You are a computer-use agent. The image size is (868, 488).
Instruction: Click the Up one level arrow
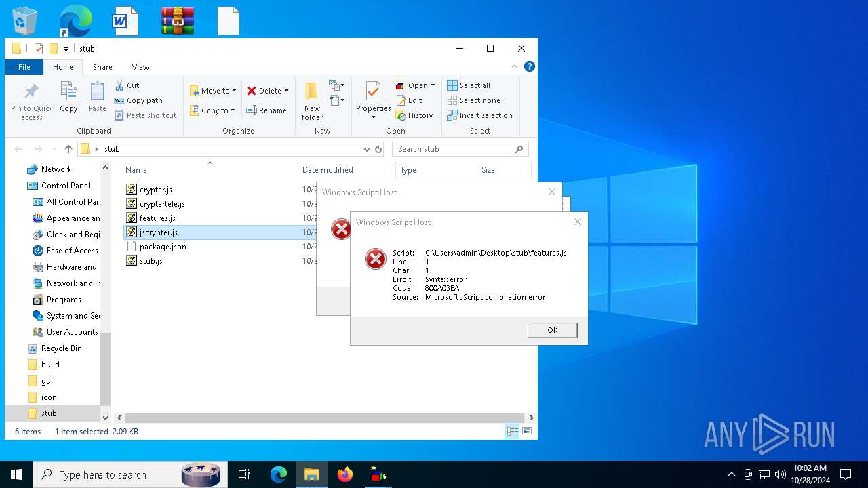[x=68, y=149]
